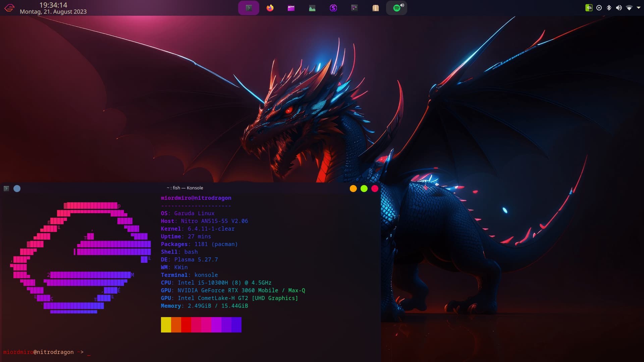
Task: Open the media player tray icon
Action: 599,8
